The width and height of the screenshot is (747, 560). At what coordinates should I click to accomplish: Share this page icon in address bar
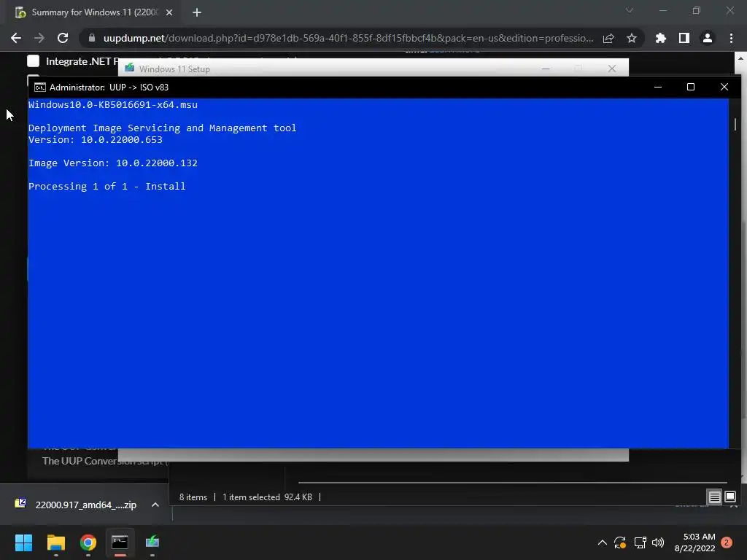pos(608,38)
